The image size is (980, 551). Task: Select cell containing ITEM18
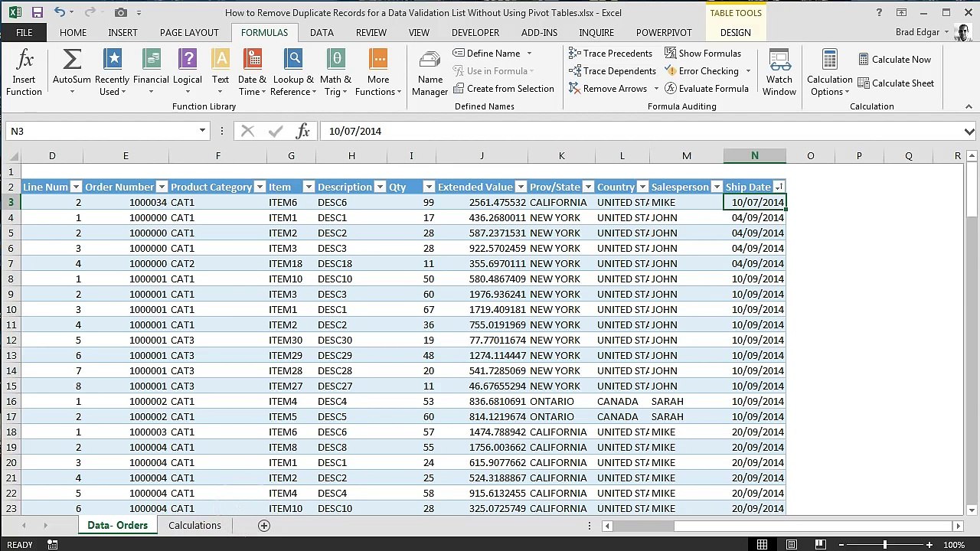pyautogui.click(x=291, y=263)
